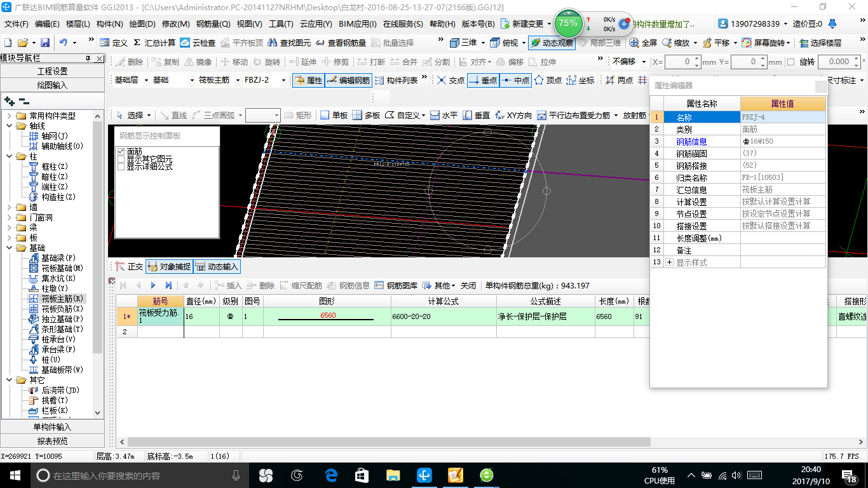Enable 显示其它图元 checkbox
Screen dimensions: 868x488
pyautogui.click(x=121, y=159)
